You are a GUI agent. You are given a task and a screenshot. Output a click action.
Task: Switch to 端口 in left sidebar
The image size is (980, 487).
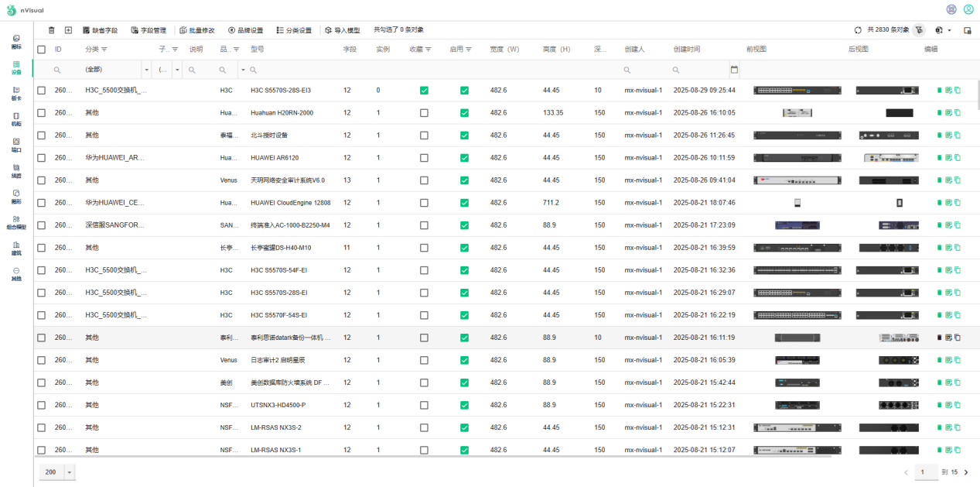[16, 145]
